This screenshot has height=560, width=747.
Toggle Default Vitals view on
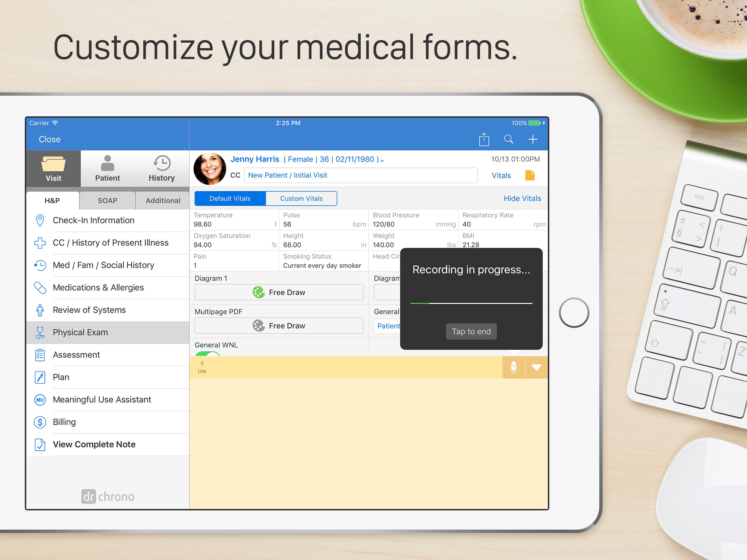pyautogui.click(x=230, y=198)
